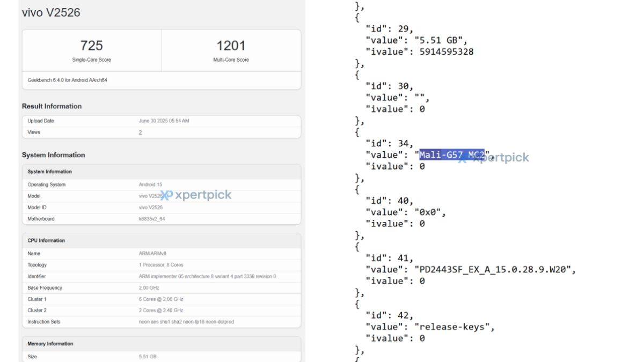Click the CPU Name label

point(34,253)
